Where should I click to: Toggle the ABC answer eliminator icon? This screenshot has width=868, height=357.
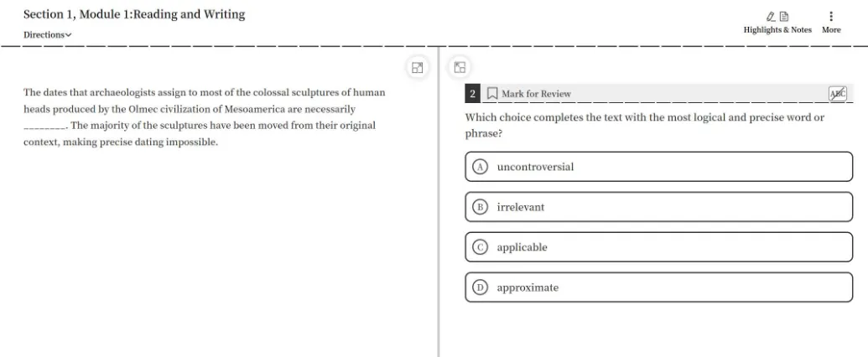[x=838, y=94]
